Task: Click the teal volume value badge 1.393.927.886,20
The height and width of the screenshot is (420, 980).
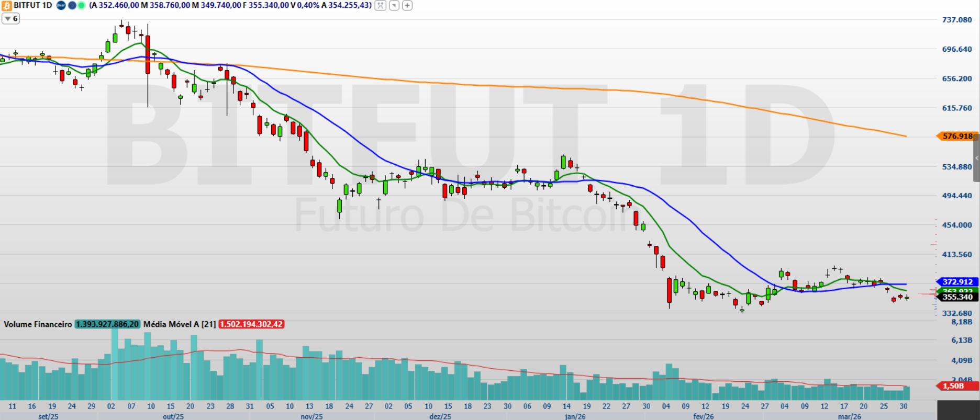Action: click(107, 324)
